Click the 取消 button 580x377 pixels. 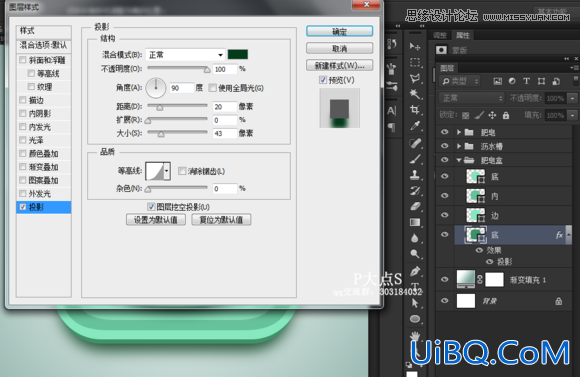[x=339, y=48]
